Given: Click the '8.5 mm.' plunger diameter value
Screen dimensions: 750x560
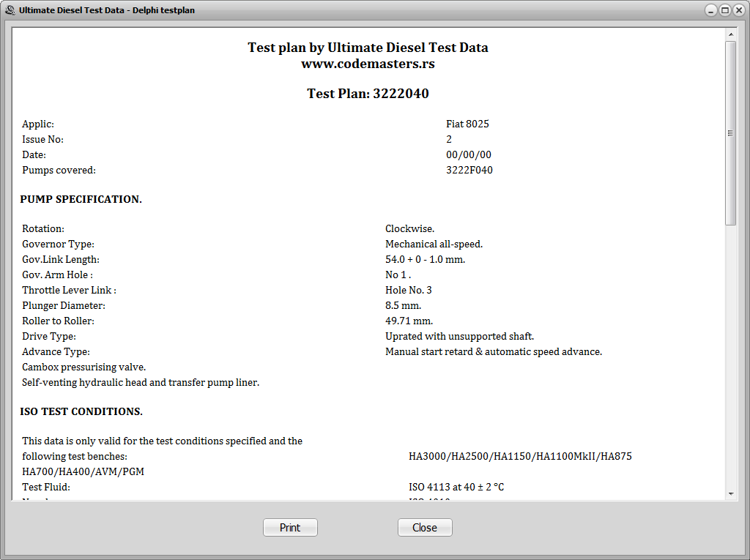Looking at the screenshot, I should (404, 305).
